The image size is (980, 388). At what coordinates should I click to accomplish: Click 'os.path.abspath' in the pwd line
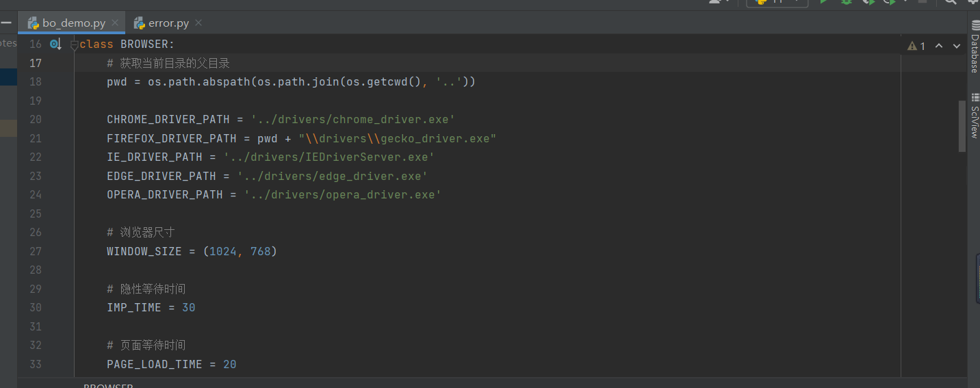pos(199,82)
